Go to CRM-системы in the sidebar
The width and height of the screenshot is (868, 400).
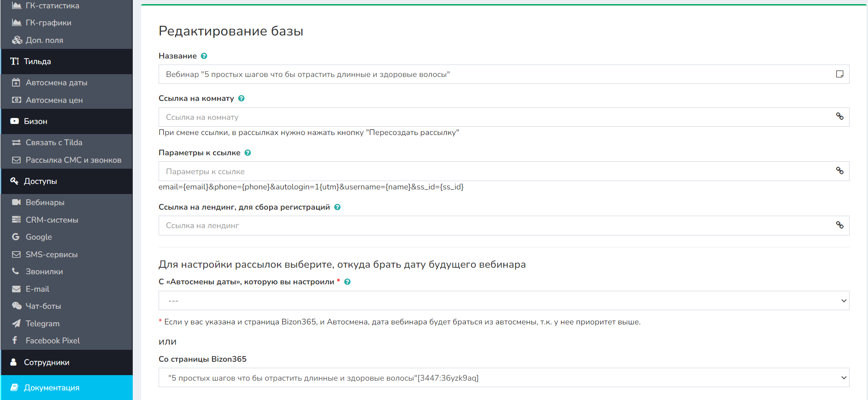click(x=52, y=220)
